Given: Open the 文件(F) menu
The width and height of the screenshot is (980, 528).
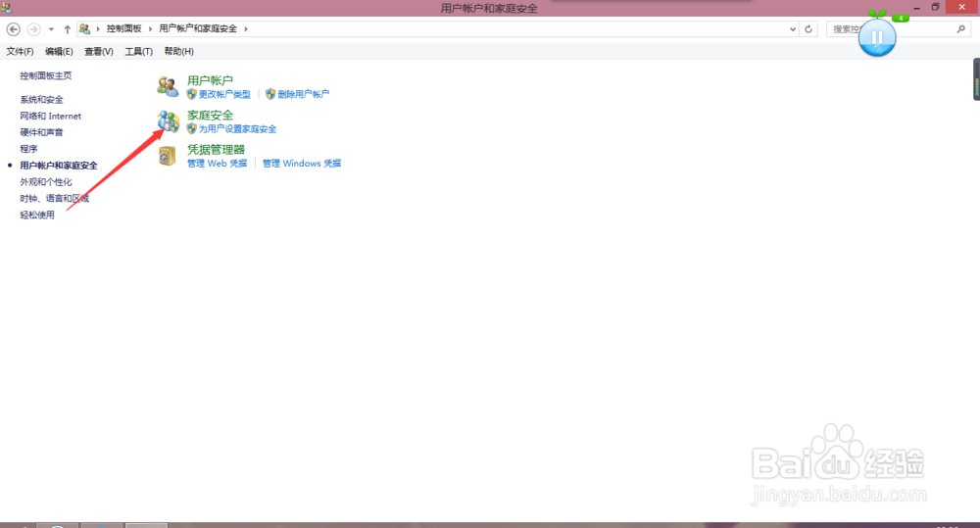Looking at the screenshot, I should pyautogui.click(x=20, y=51).
